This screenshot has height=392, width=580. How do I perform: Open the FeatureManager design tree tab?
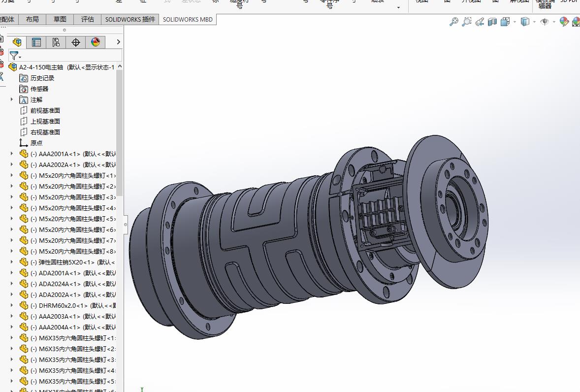17,42
